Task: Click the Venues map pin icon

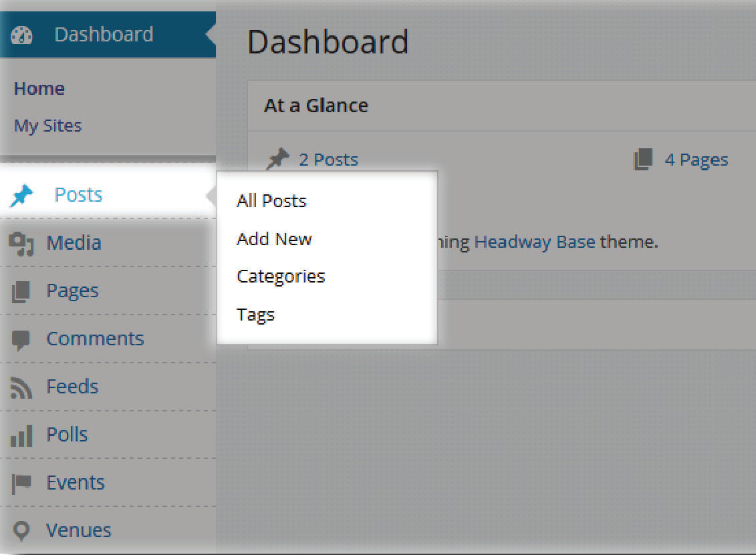Action: click(21, 531)
